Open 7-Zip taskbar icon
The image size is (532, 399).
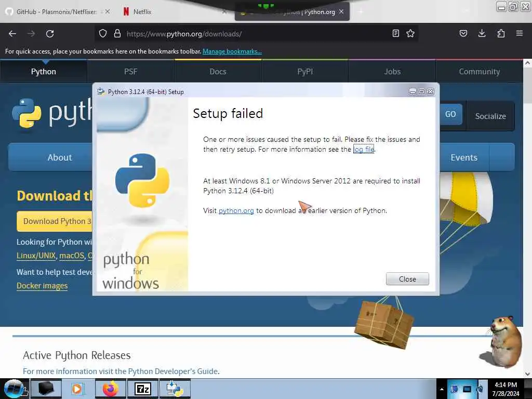pyautogui.click(x=142, y=389)
